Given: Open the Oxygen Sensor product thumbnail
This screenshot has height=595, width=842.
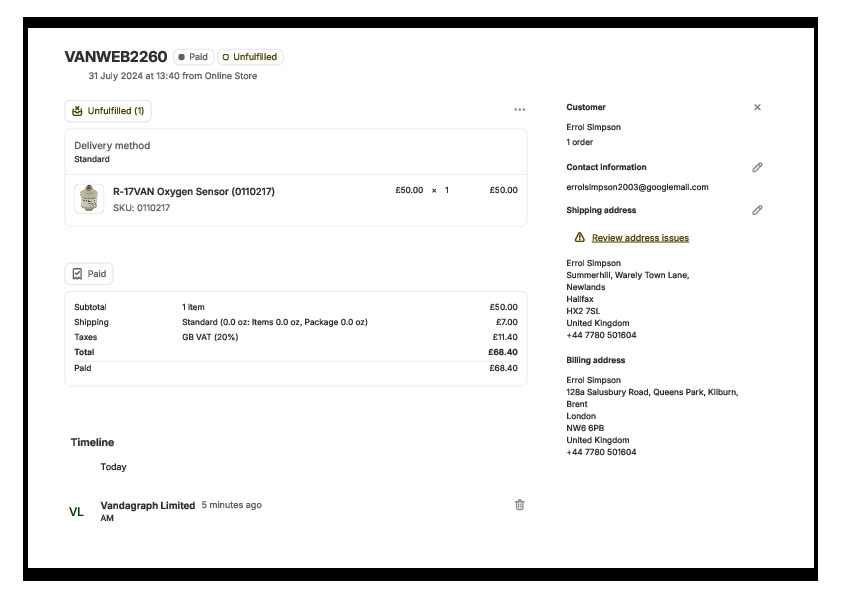Looking at the screenshot, I should (x=90, y=199).
